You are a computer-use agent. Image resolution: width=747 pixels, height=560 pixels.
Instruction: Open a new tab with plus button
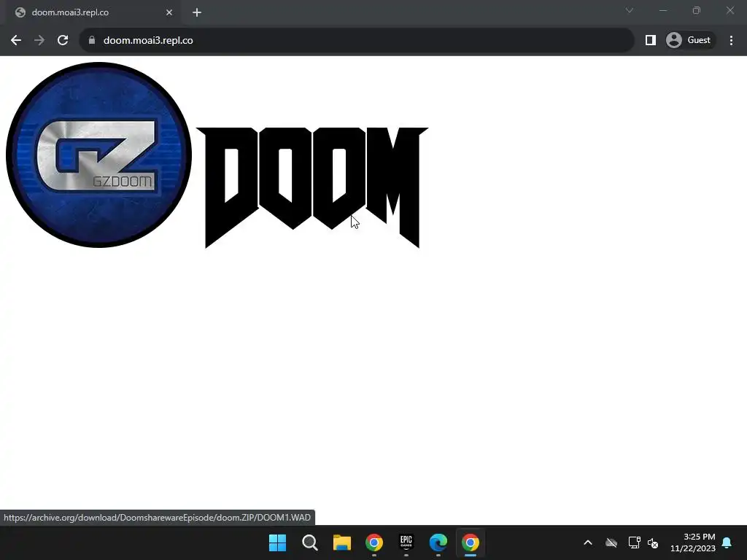coord(197,13)
